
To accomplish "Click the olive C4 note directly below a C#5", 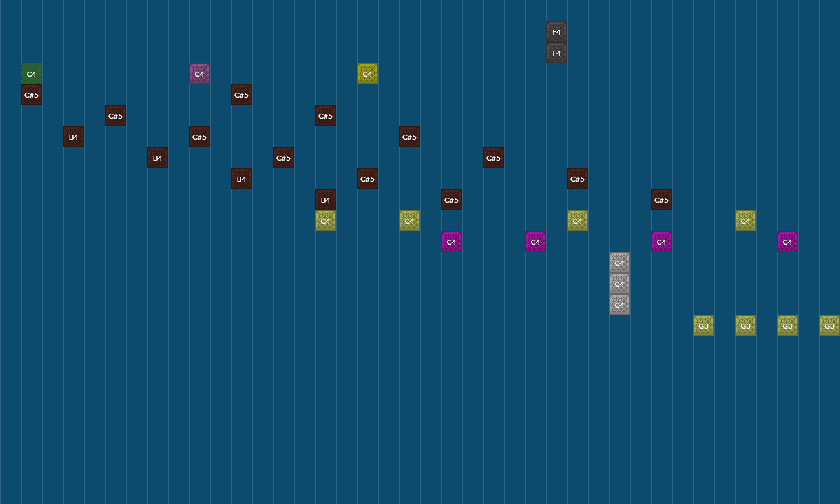I will pyautogui.click(x=577, y=220).
